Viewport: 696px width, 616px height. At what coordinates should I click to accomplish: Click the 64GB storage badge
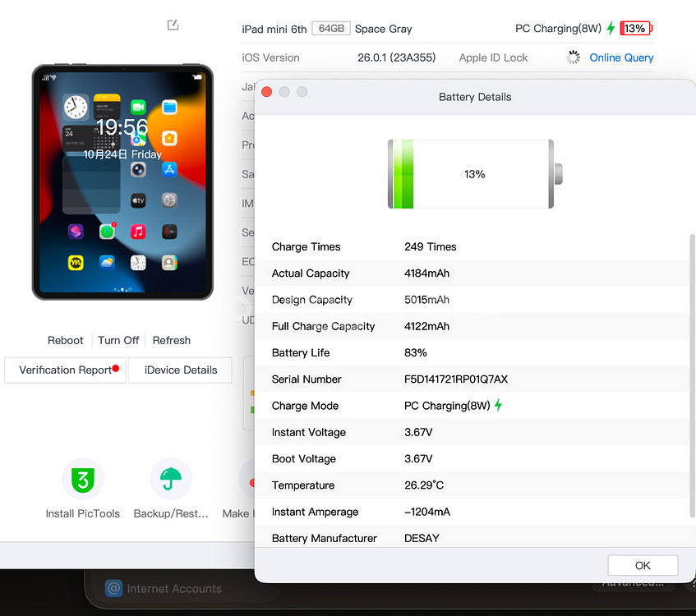point(331,29)
